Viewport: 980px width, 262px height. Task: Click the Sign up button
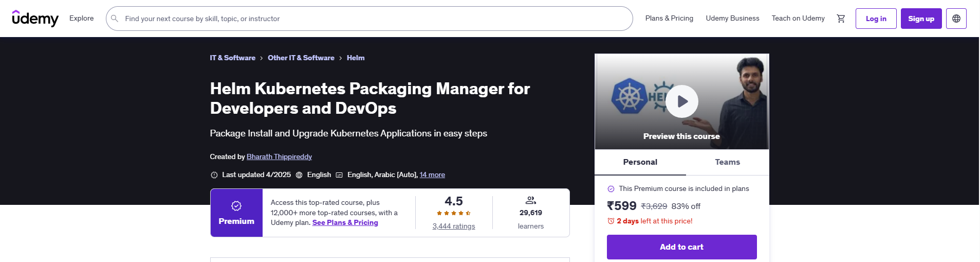tap(921, 19)
